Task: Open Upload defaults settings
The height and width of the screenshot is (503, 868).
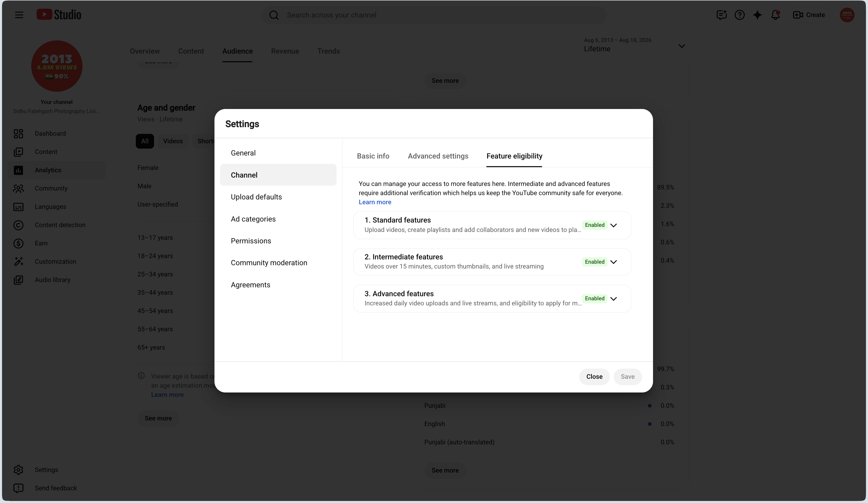Action: tap(278, 197)
